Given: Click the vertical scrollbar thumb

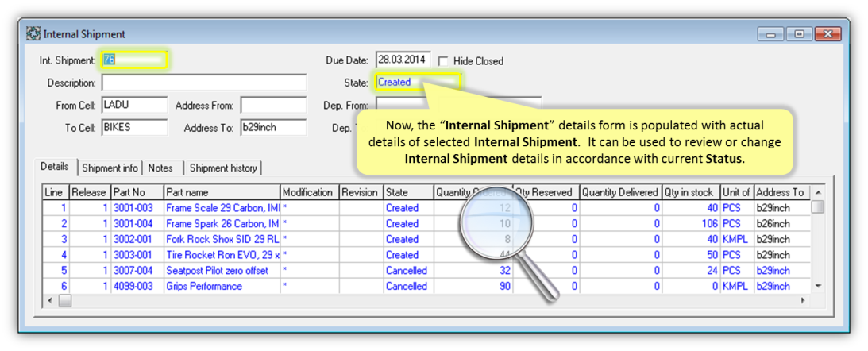Looking at the screenshot, I should click(818, 206).
